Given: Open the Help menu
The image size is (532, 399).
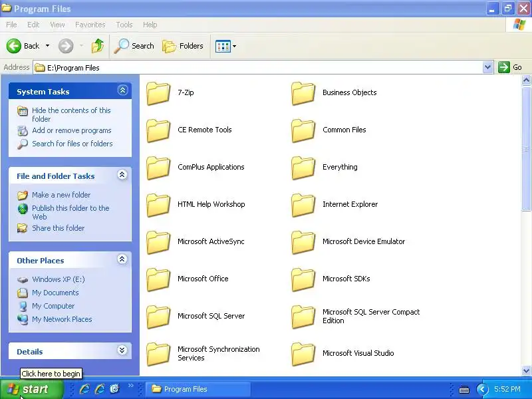Looking at the screenshot, I should tap(150, 25).
